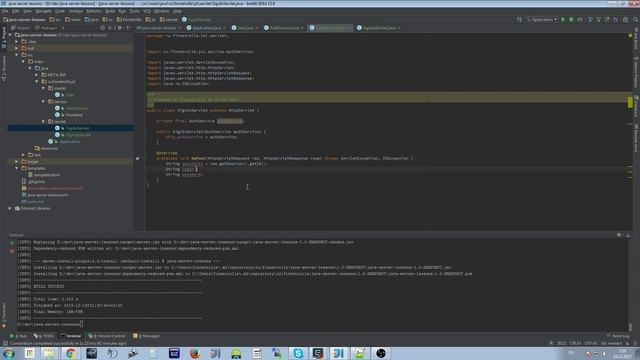
Task: Toggle the Project tool window side button
Action: [4, 39]
